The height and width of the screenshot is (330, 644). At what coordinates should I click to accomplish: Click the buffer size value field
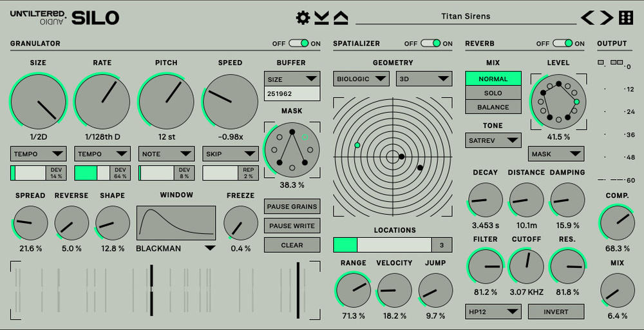point(292,93)
